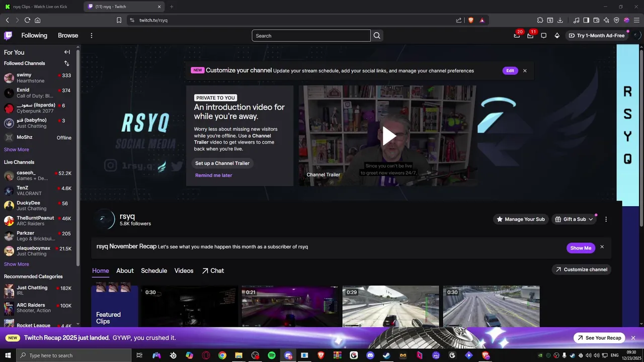
Task: Open the 0:21 clip thumbnail
Action: pyautogui.click(x=290, y=307)
